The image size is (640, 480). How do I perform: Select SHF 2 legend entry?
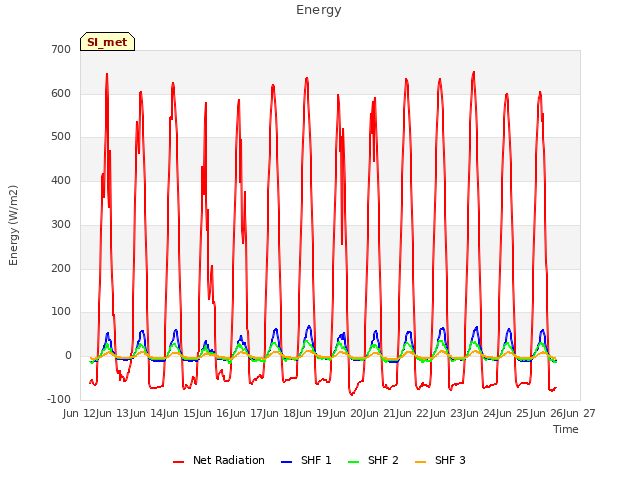[373, 460]
